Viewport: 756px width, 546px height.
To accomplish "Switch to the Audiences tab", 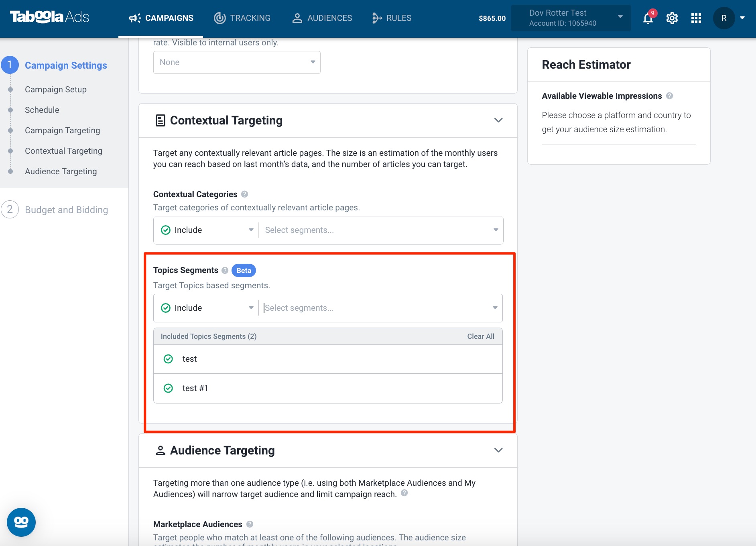I will 322,18.
